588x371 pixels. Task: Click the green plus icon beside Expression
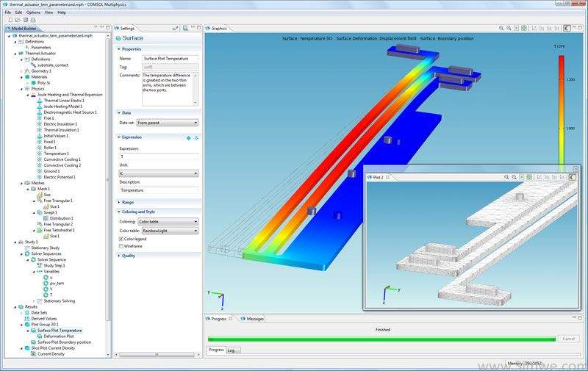click(189, 138)
